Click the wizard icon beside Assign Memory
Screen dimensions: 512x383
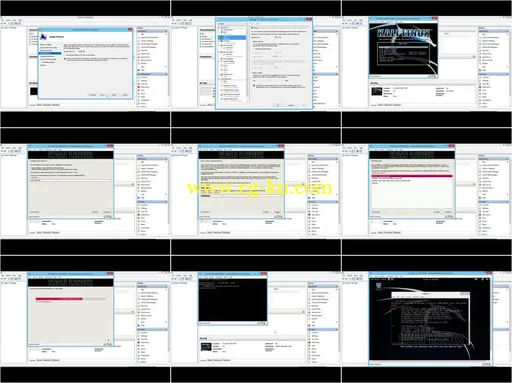(x=43, y=37)
